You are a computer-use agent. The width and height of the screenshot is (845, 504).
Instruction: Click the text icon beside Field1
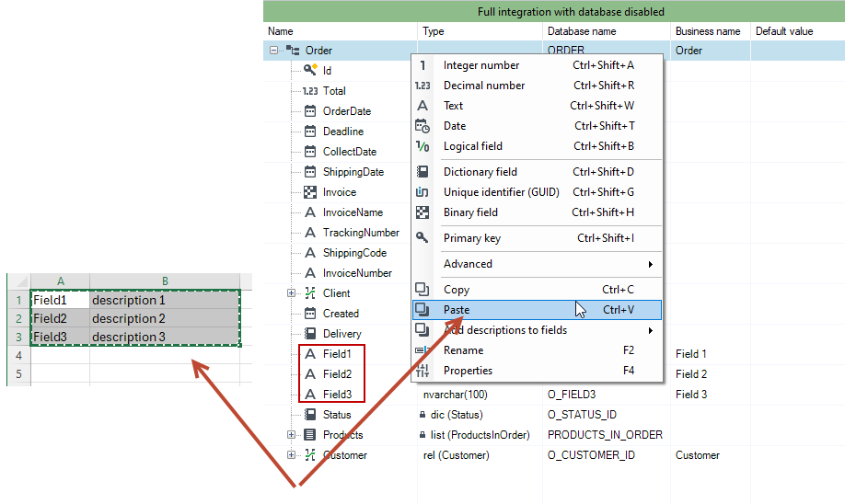(x=310, y=354)
